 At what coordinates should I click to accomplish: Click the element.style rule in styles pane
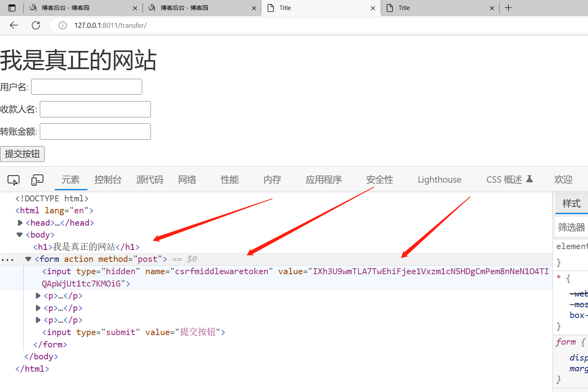(572, 246)
